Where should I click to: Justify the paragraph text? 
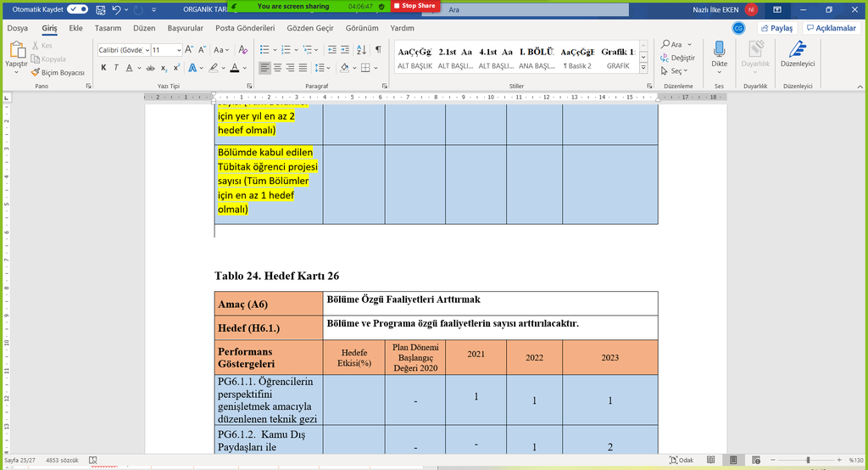pos(303,68)
